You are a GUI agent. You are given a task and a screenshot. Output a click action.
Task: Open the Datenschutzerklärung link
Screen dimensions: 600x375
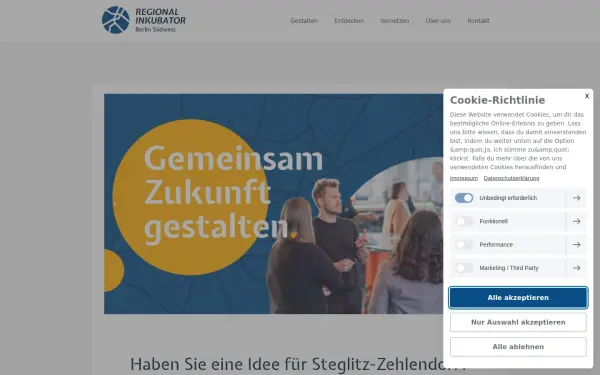coord(511,178)
